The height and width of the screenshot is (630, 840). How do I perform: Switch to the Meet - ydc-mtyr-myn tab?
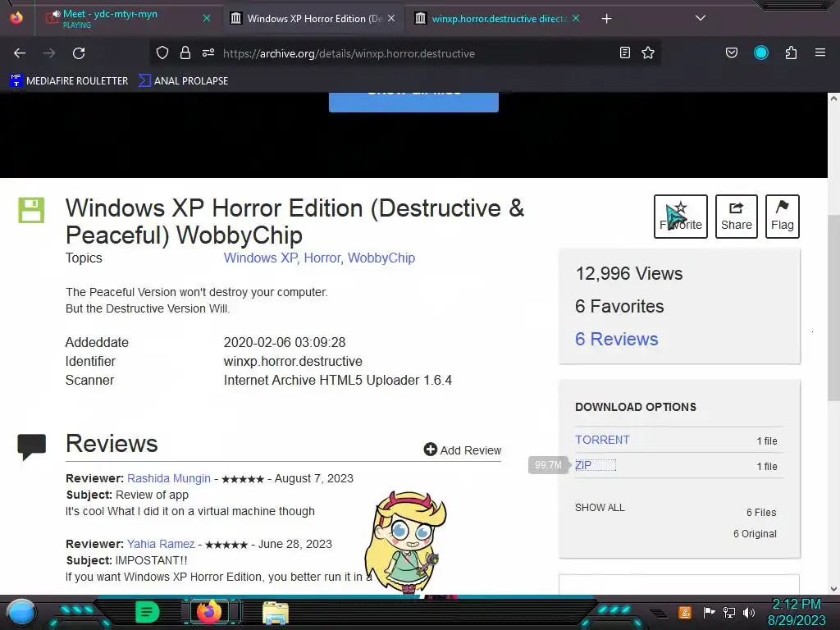[127, 18]
